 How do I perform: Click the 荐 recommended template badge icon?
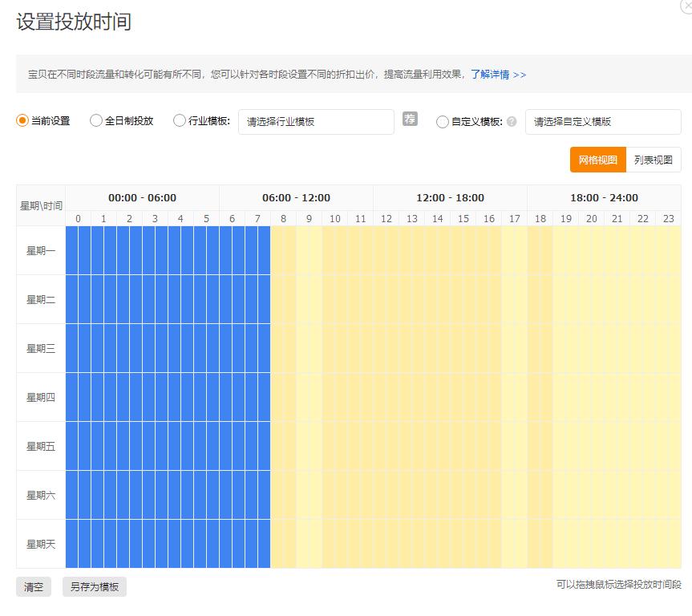point(410,119)
